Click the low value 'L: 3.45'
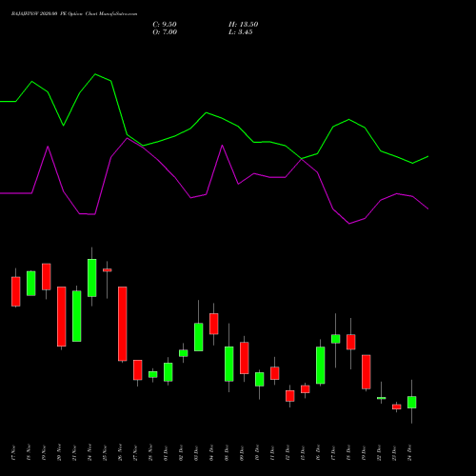 click(x=241, y=32)
